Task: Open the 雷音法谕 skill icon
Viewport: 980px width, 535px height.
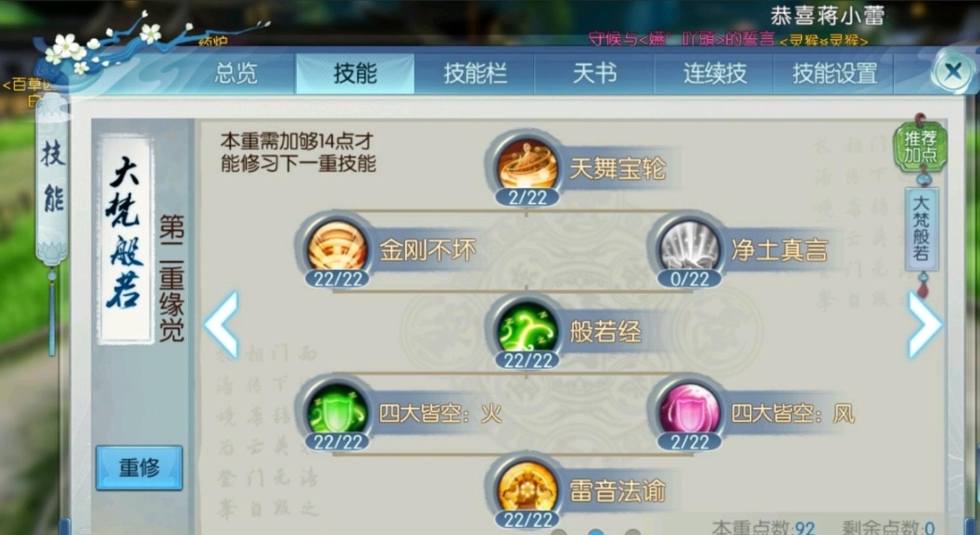Action: (527, 487)
